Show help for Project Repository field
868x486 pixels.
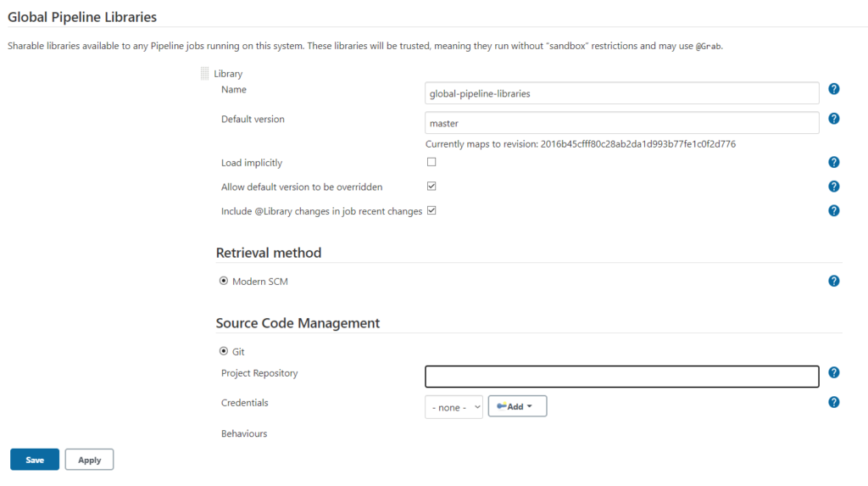pyautogui.click(x=833, y=372)
